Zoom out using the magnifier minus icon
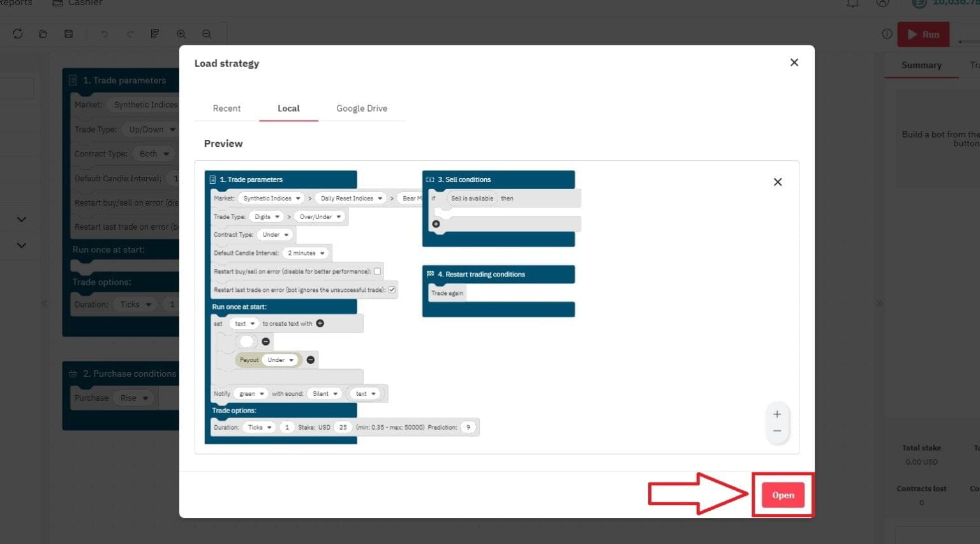This screenshot has width=980, height=544. 205,34
